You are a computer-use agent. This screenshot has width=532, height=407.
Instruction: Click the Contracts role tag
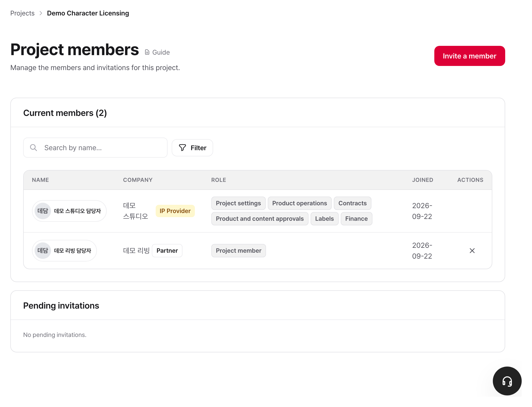pos(352,203)
